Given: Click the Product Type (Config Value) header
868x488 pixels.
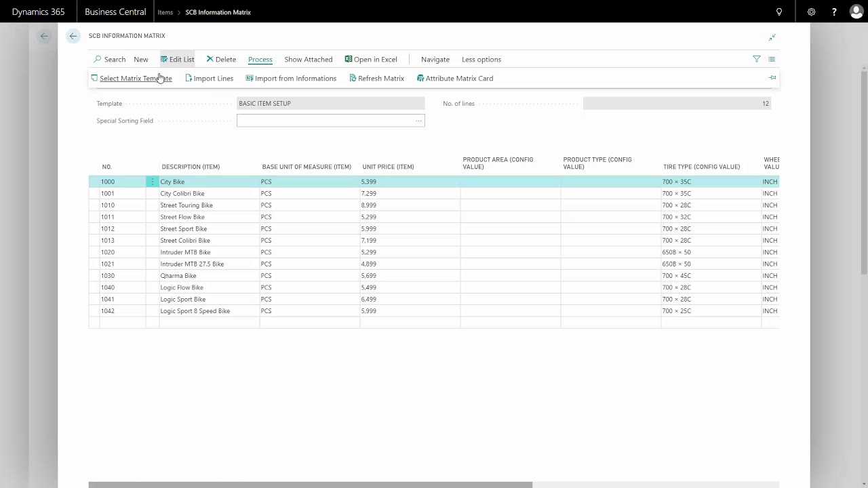Looking at the screenshot, I should click(x=597, y=163).
